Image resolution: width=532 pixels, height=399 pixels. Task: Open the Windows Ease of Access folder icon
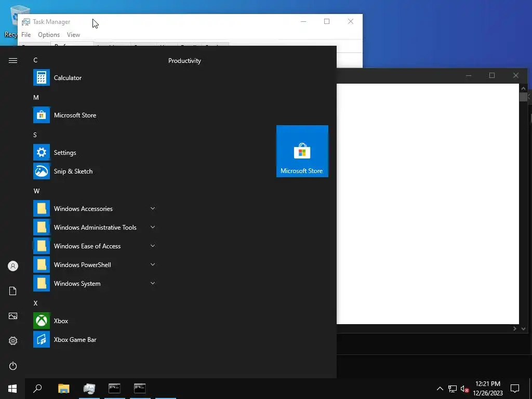pos(42,246)
